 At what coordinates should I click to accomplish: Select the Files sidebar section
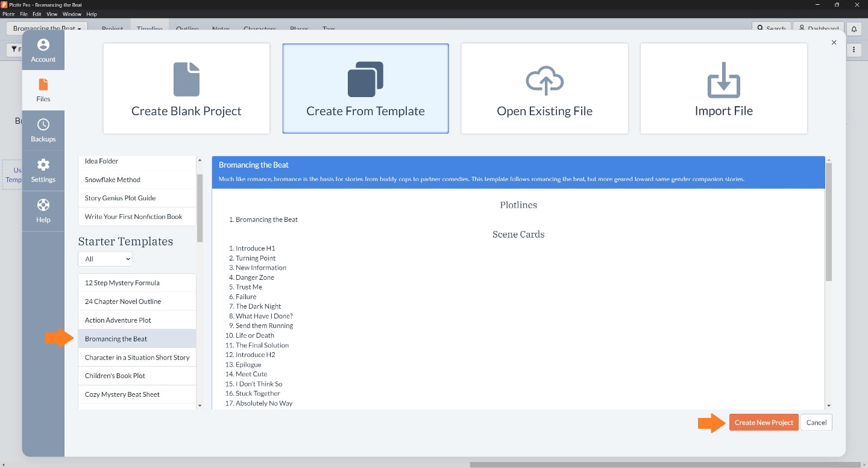click(x=43, y=90)
